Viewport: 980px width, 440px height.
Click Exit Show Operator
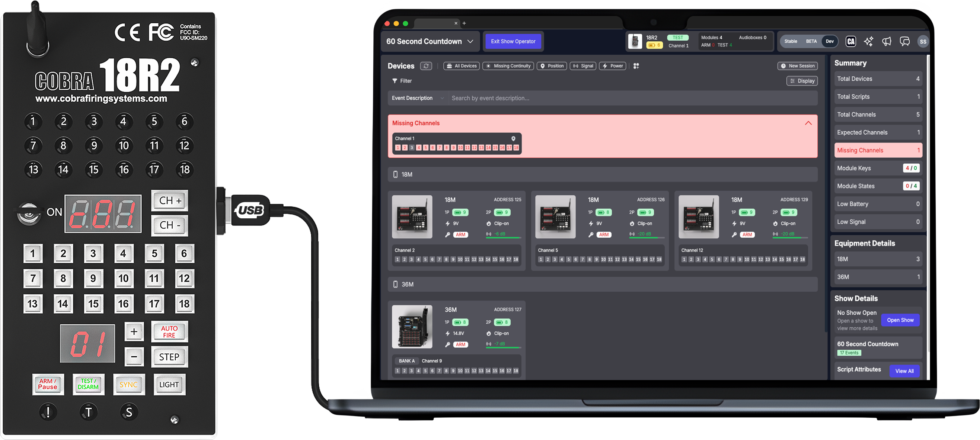513,41
